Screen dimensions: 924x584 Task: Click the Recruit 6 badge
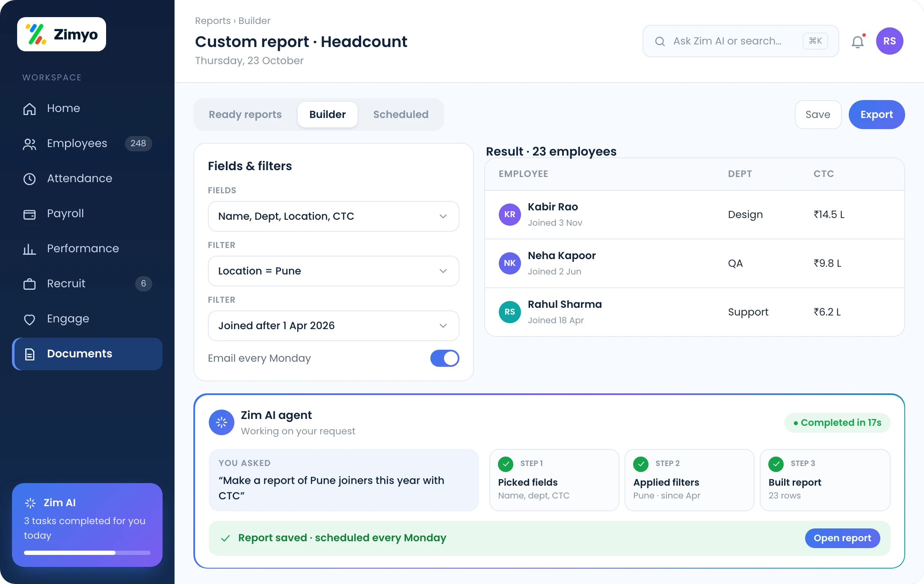point(143,283)
